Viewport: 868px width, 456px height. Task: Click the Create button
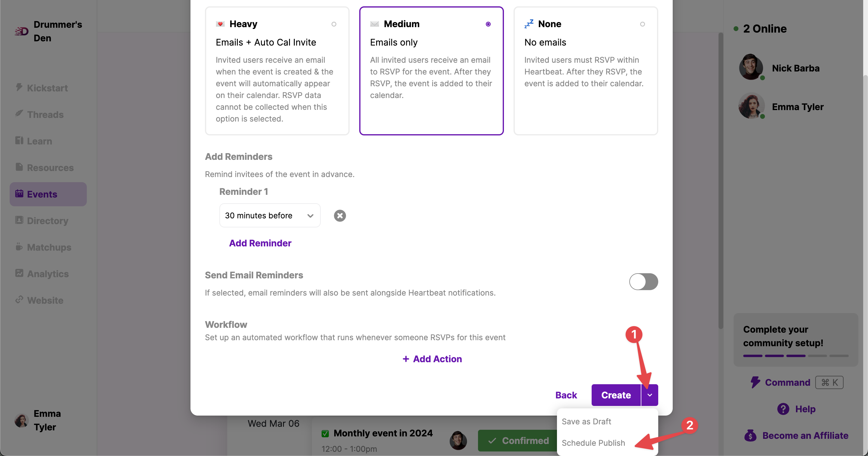point(616,395)
